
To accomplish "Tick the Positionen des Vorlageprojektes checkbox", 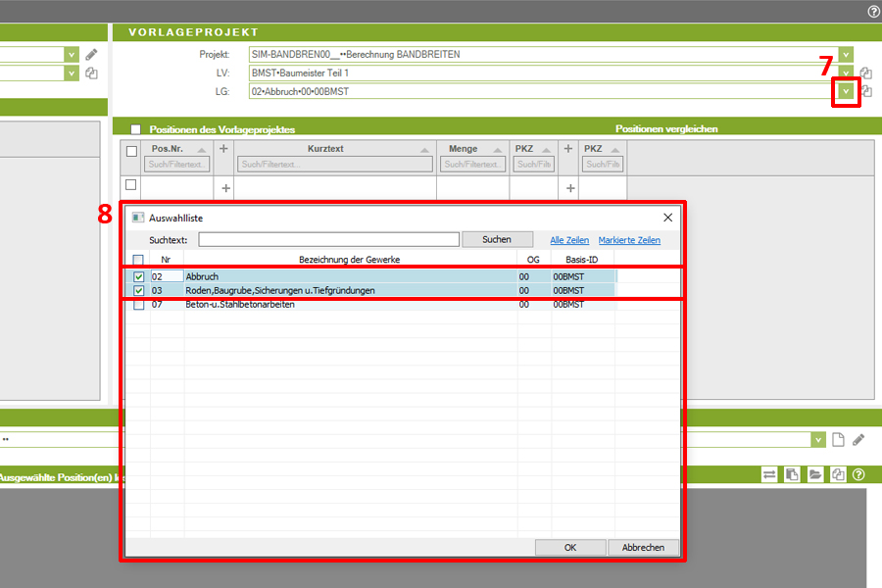I will (136, 129).
